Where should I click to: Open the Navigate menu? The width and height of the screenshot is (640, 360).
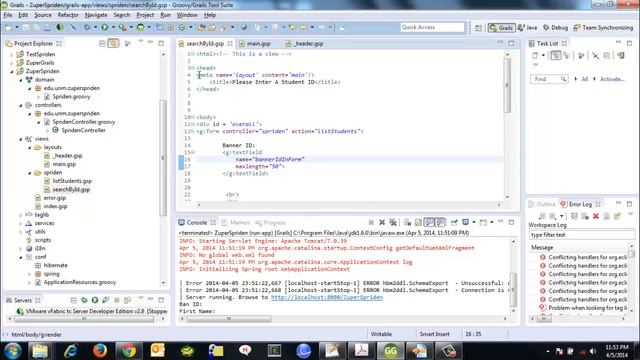point(96,15)
